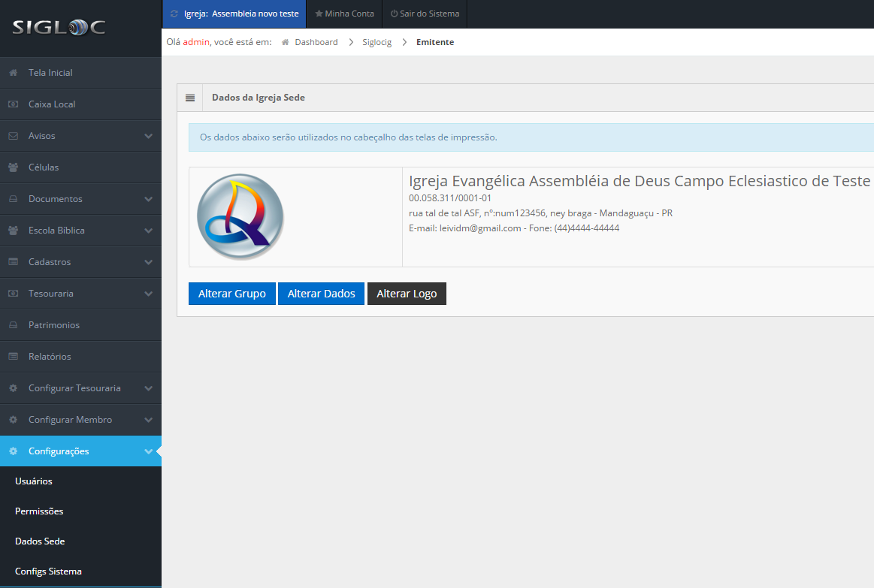Open Caixa Local menu item
Screen dimensions: 874x588
tap(81, 104)
